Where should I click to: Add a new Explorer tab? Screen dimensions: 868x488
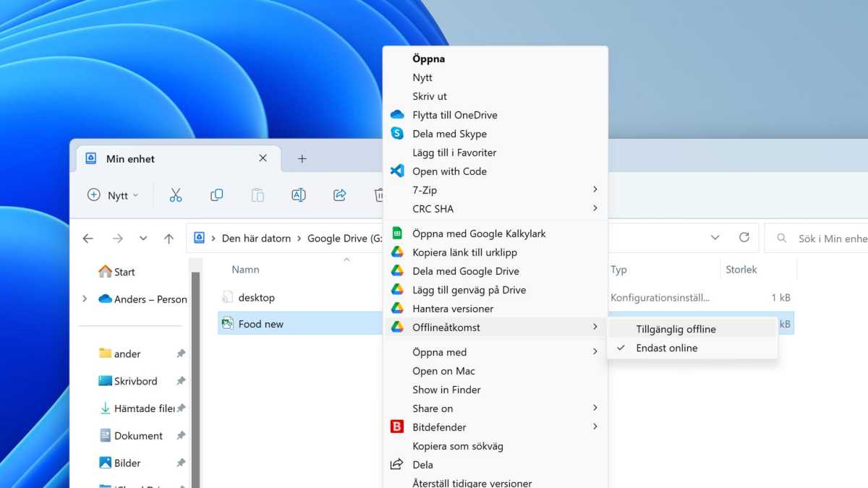click(302, 159)
